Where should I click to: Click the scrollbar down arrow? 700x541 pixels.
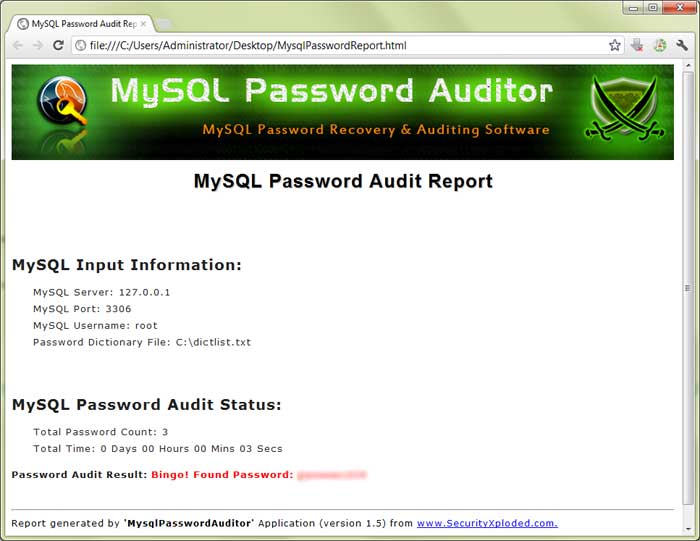pos(688,533)
